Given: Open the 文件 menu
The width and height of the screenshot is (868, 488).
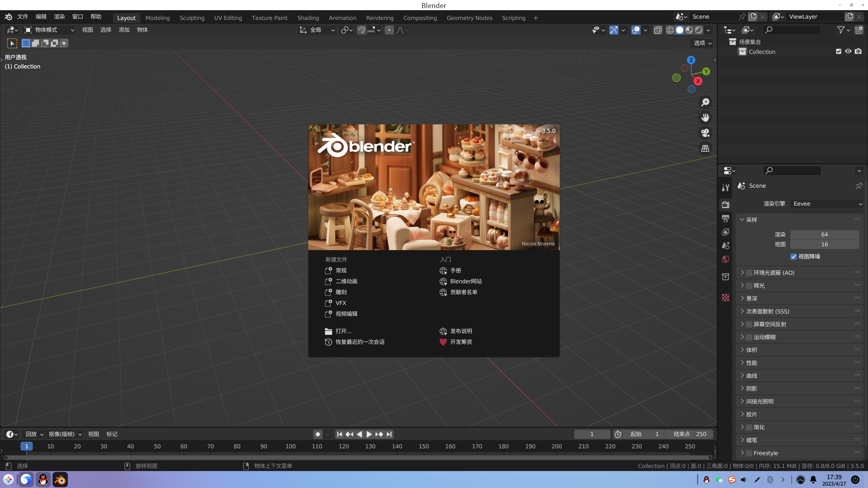Looking at the screenshot, I should coord(23,17).
